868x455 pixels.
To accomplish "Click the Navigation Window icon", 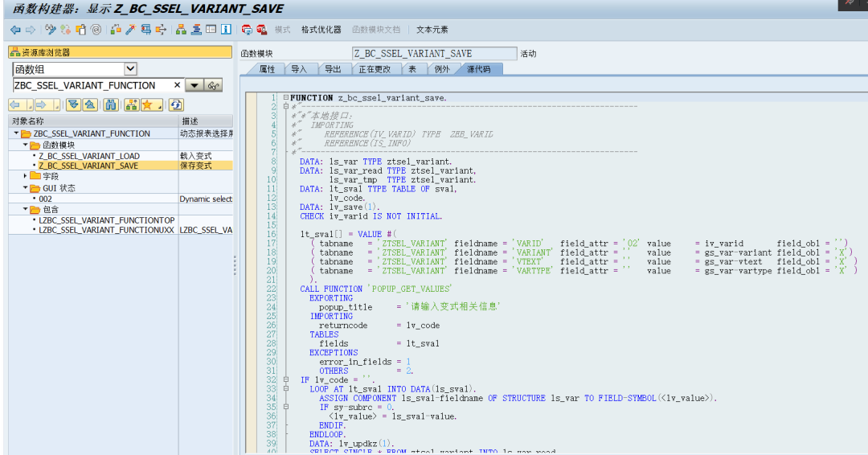I will [196, 30].
